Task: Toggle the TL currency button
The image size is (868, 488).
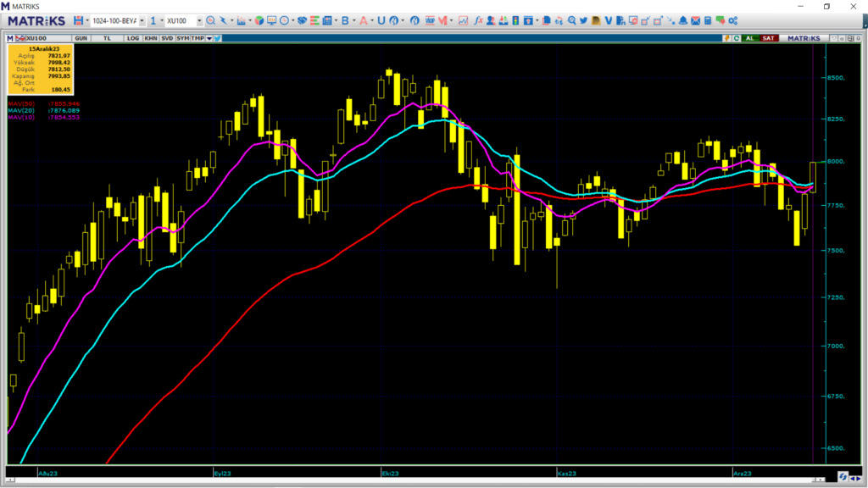Action: pyautogui.click(x=108, y=38)
